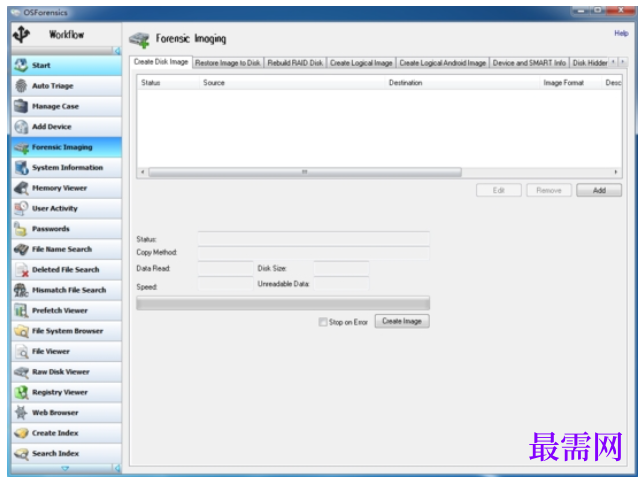Open Mismatch File Search icon
Viewport: 641px width, 478px height.
point(21,290)
